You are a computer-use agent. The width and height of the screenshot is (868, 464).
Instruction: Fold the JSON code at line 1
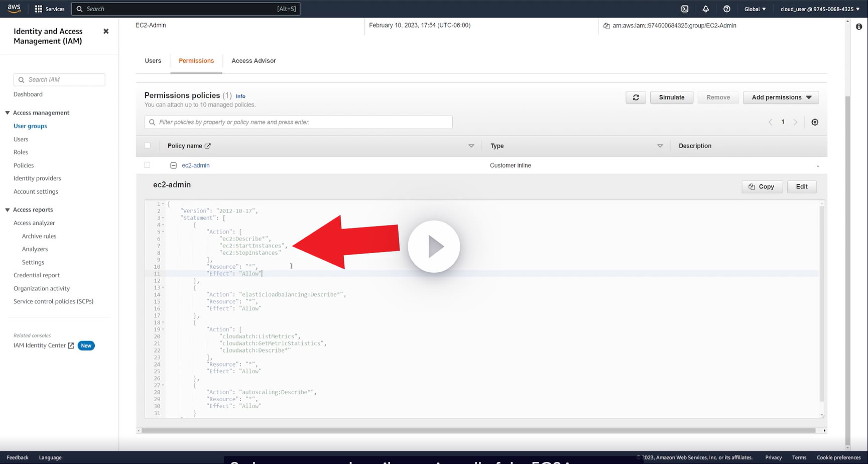[163, 204]
